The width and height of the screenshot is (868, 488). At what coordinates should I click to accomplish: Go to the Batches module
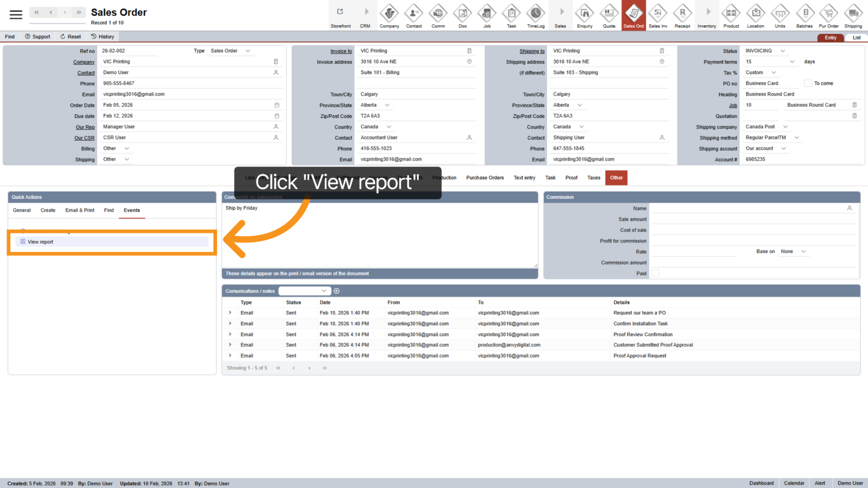804,15
